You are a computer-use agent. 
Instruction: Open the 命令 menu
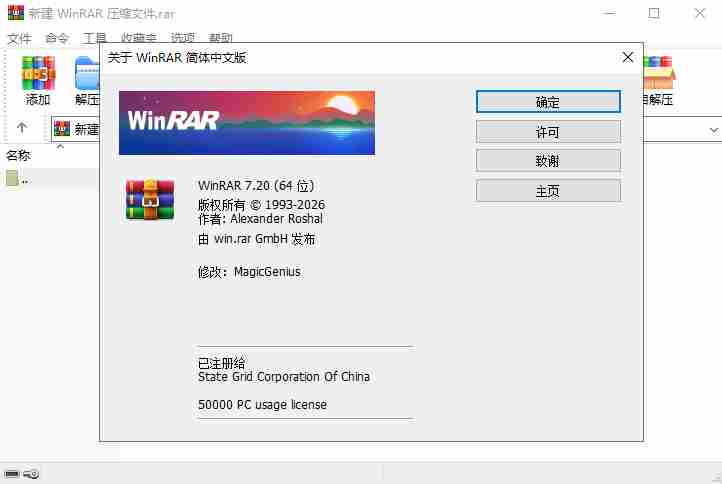pyautogui.click(x=57, y=38)
